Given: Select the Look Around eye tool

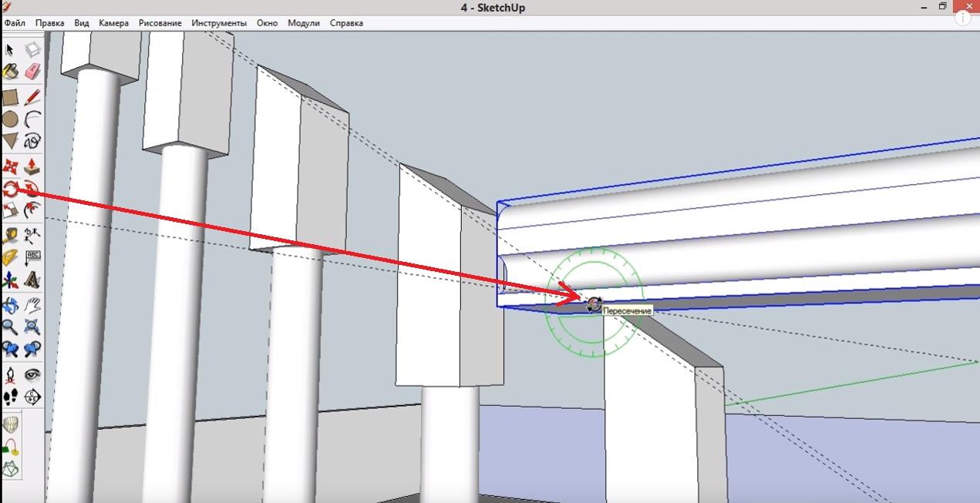Looking at the screenshot, I should [x=32, y=375].
